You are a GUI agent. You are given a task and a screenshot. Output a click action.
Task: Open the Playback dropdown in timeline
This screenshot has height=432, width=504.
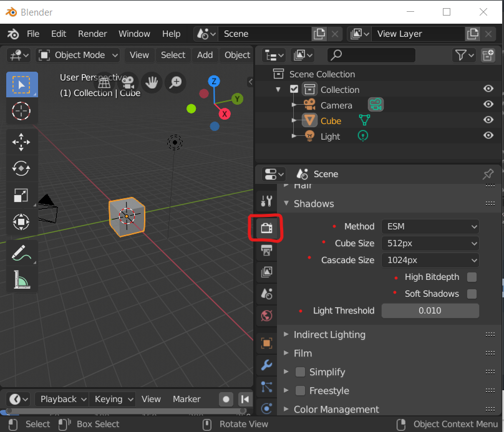click(x=62, y=399)
